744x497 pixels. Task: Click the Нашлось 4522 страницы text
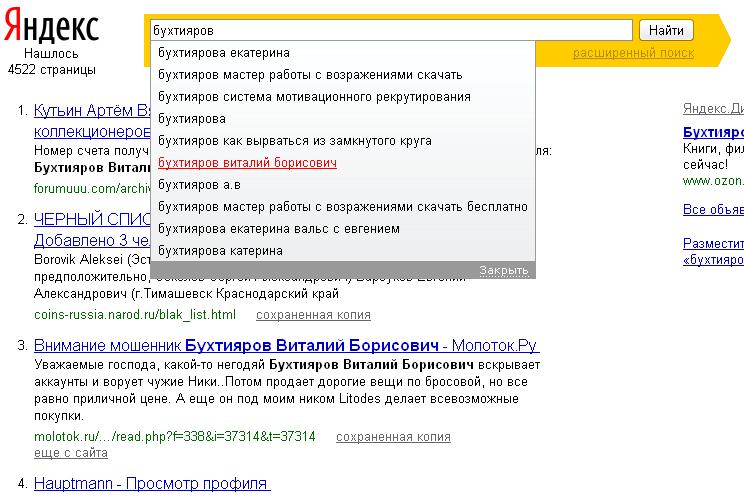pyautogui.click(x=52, y=61)
